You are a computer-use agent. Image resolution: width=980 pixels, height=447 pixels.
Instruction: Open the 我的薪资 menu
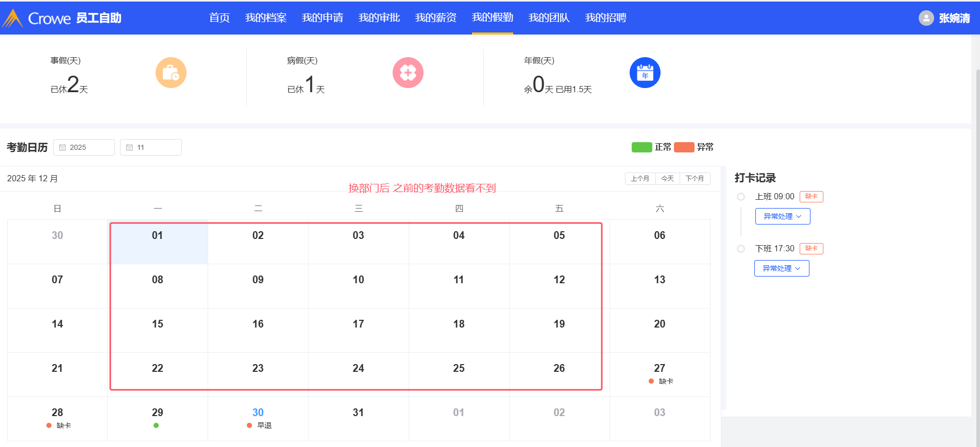[435, 18]
